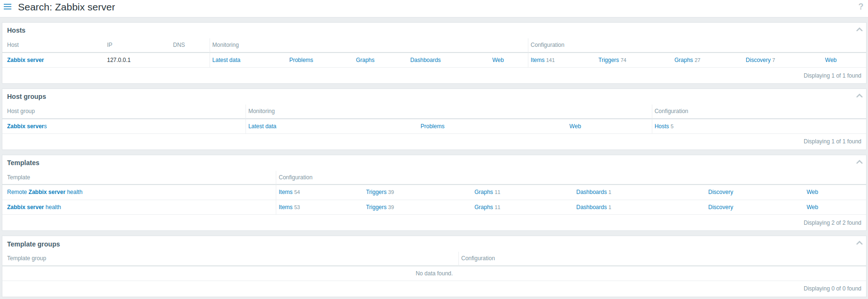View Problems for Zabbix server host

click(301, 60)
